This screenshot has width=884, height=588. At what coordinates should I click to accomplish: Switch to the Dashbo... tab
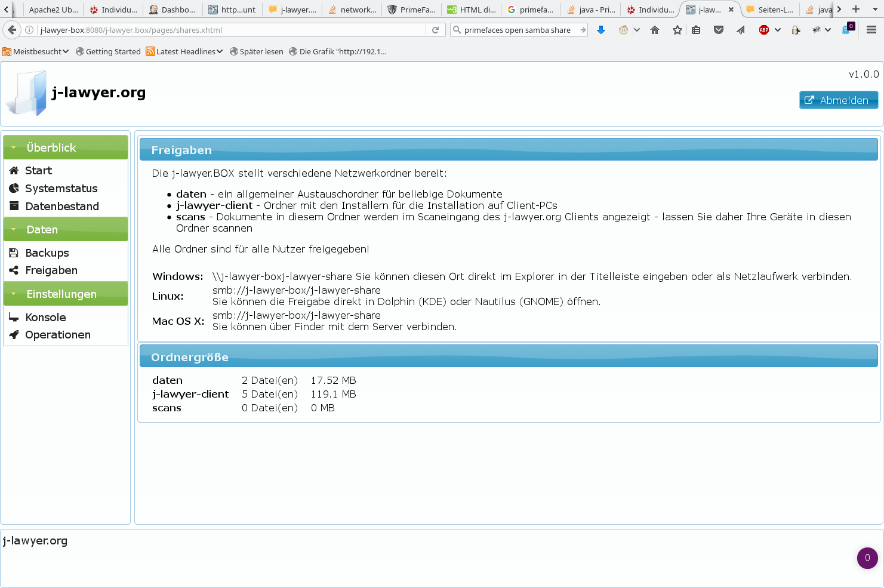(x=173, y=10)
